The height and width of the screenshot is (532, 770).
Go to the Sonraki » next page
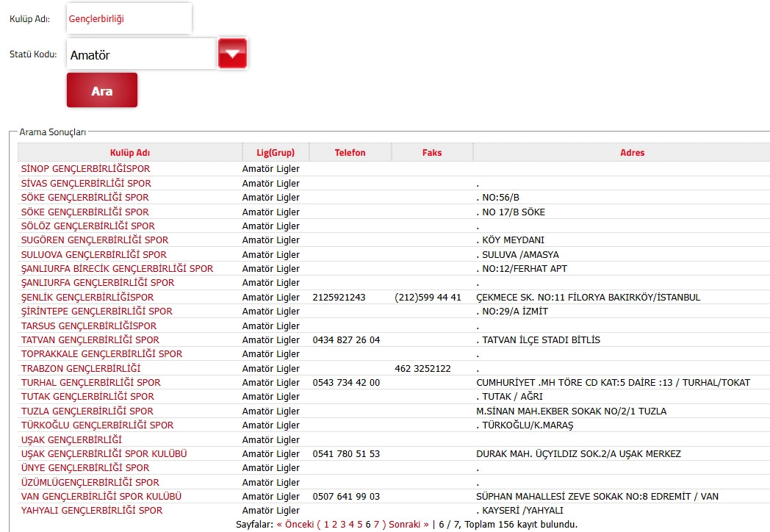coord(406,525)
